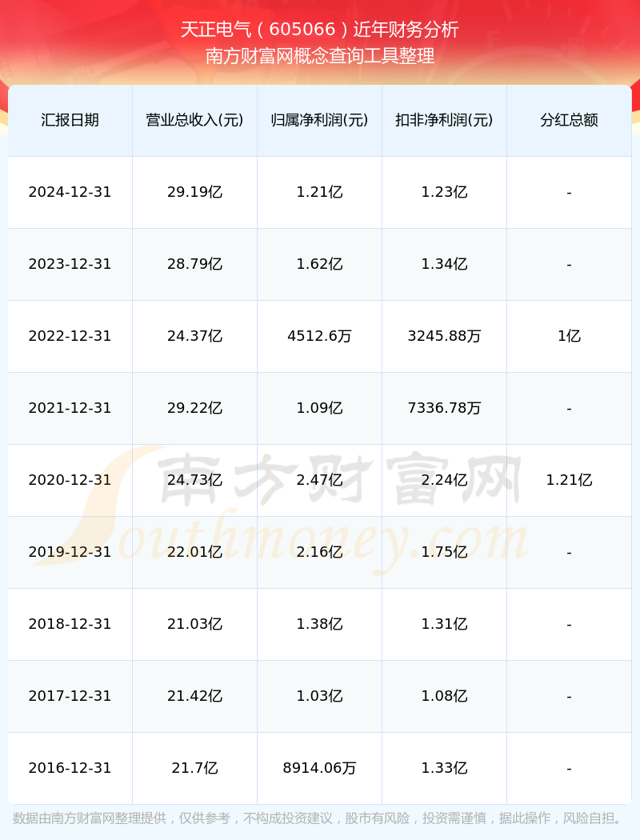Viewport: 640px width, 840px height.
Task: Select revenue cell 22.01亿
Action: point(195,552)
